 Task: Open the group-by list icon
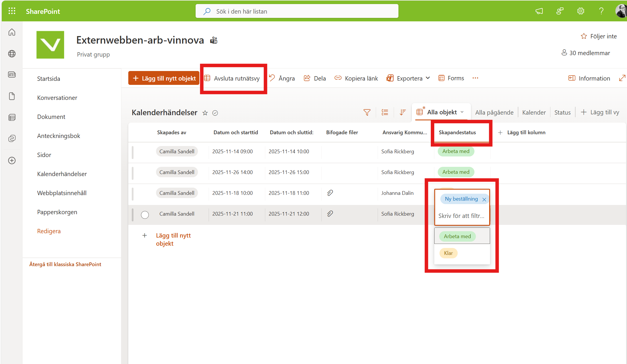(x=385, y=112)
